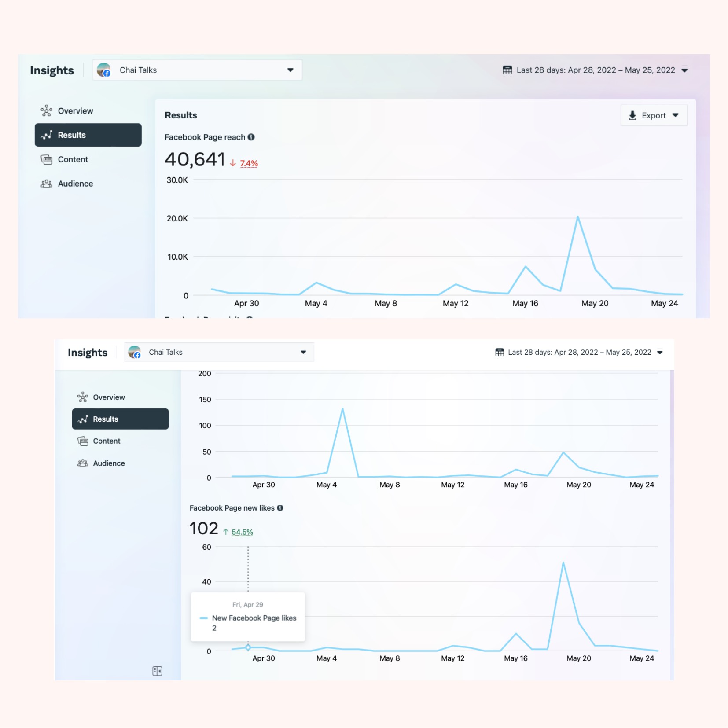Open the top Chai Talks page dropdown

click(x=197, y=70)
